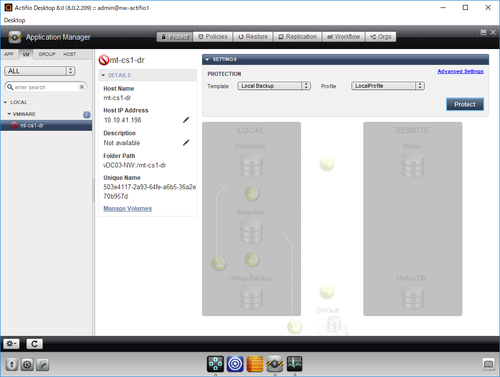This screenshot has width=500, height=377.
Task: Select mt-cs1-dr in the VM tree
Action: (x=46, y=125)
